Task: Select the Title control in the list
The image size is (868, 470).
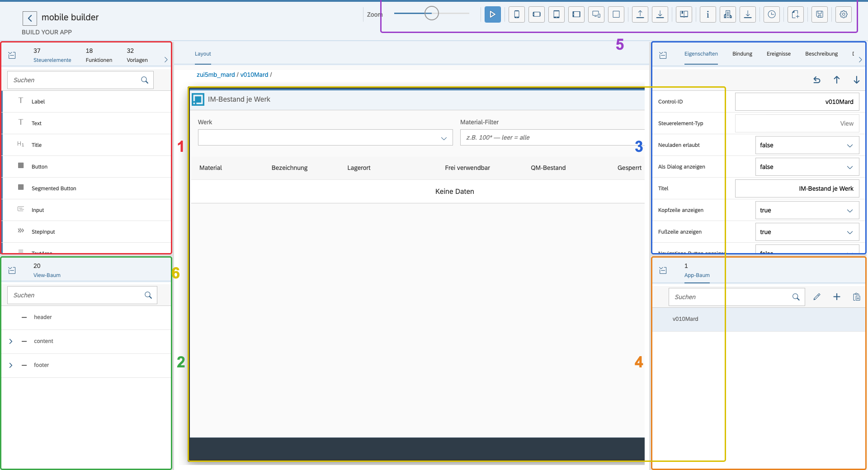Action: tap(86, 145)
